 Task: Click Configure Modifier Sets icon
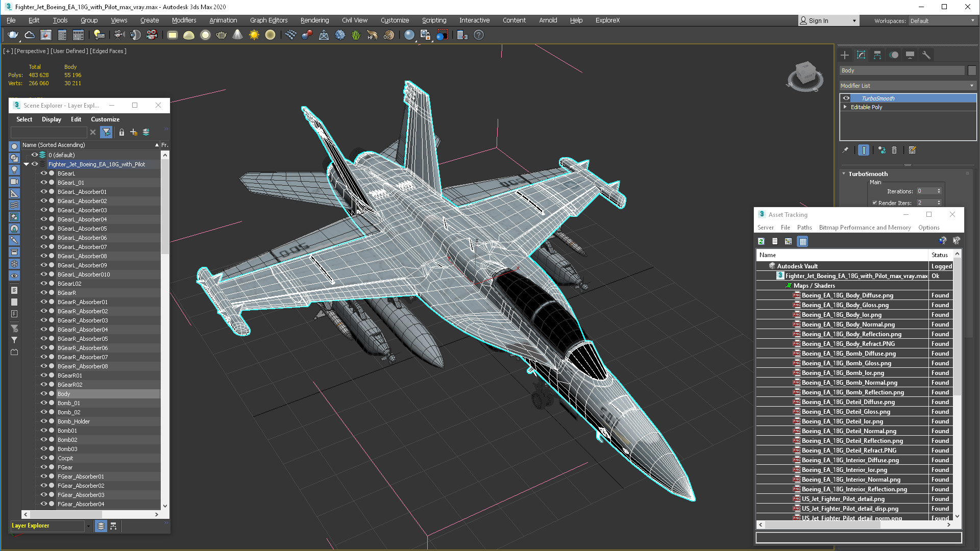coord(913,150)
